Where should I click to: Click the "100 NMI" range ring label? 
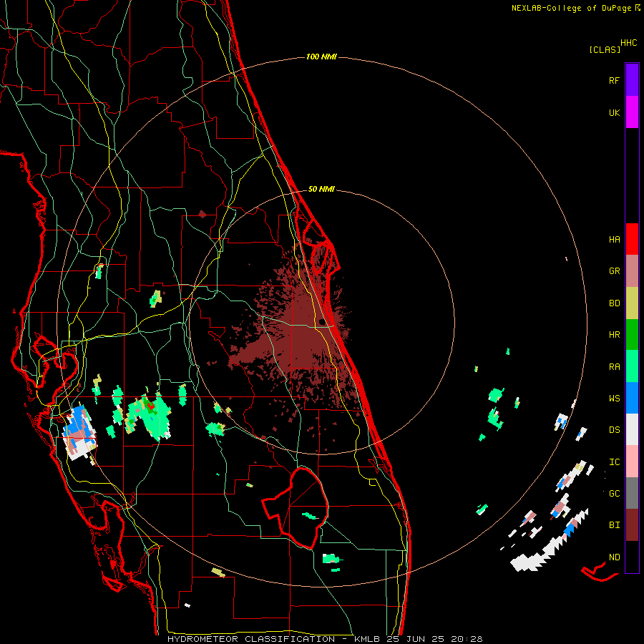(321, 57)
